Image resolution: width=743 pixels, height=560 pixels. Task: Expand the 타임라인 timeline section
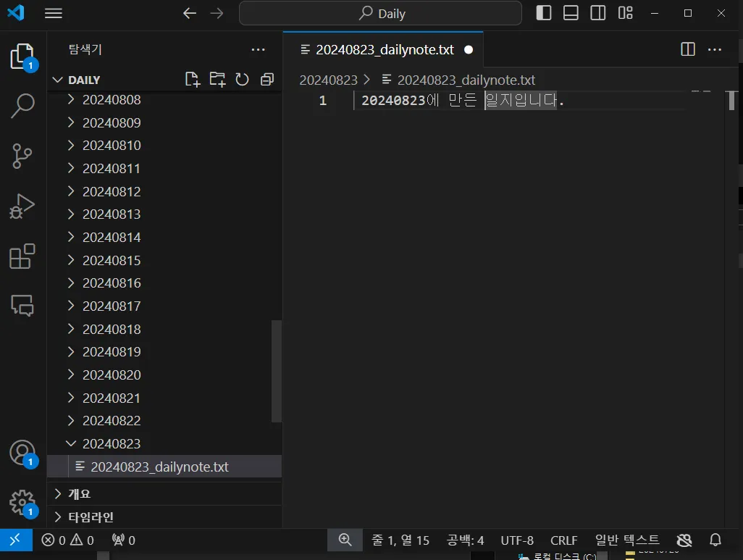[164, 517]
